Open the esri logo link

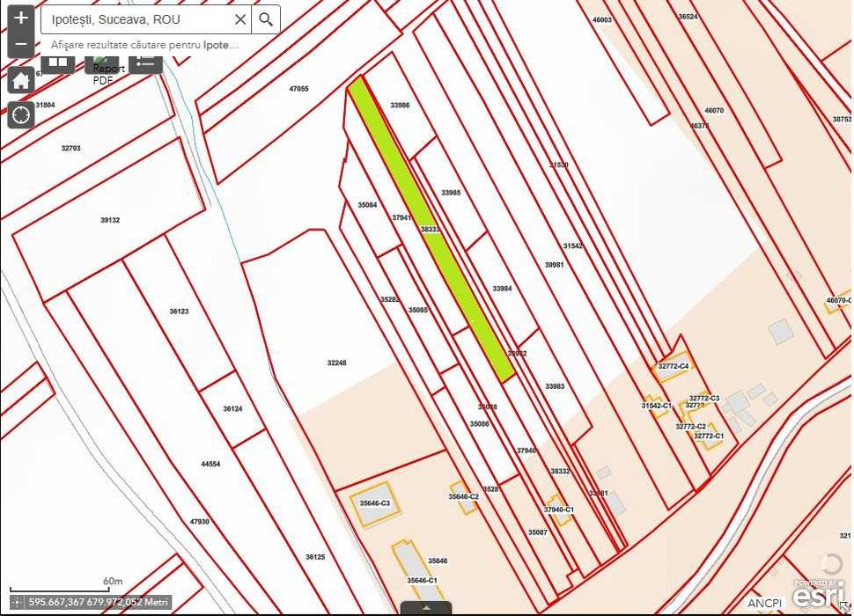point(819,594)
